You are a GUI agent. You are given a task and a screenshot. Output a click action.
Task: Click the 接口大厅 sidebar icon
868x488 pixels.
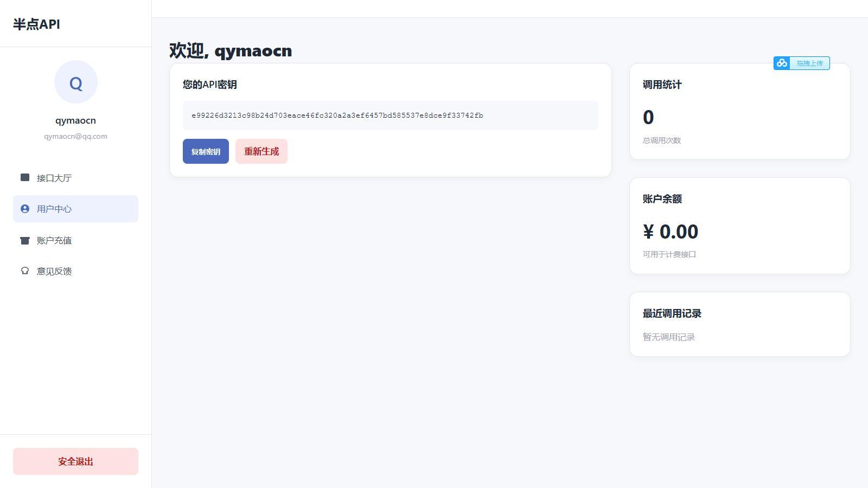pos(25,177)
